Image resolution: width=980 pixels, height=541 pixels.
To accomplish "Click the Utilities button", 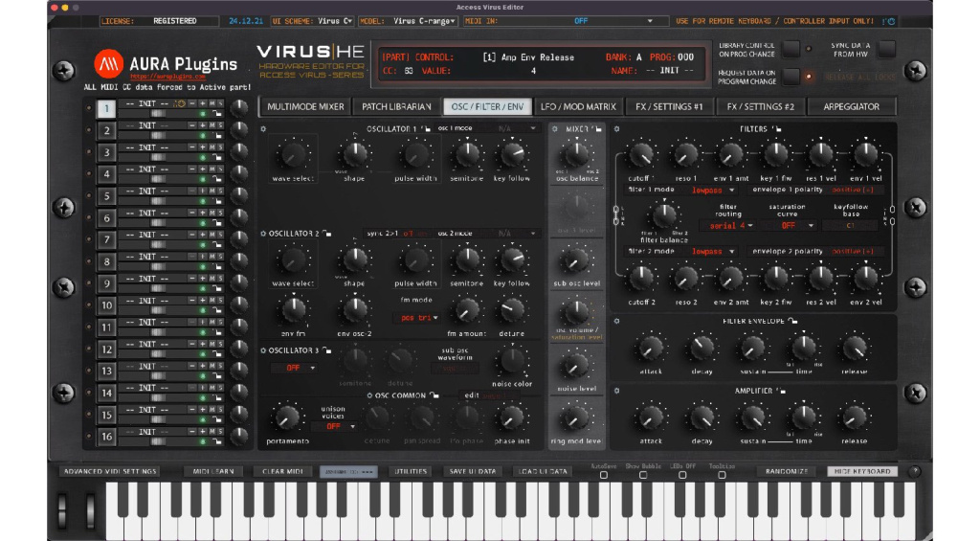I will [411, 471].
